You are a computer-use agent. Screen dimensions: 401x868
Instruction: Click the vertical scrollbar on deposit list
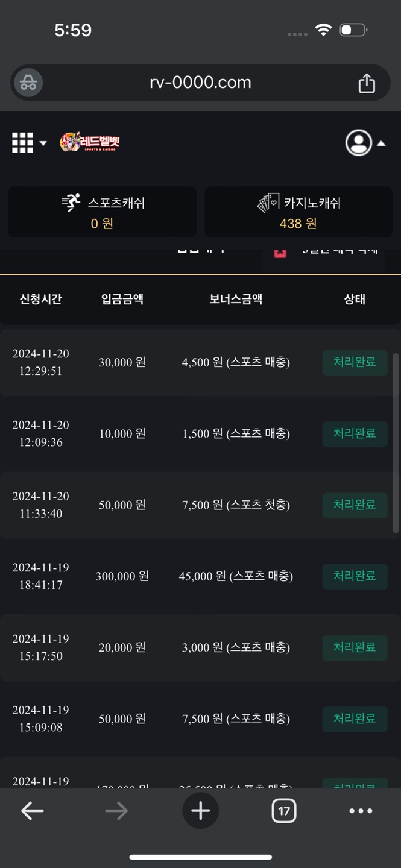point(396,442)
